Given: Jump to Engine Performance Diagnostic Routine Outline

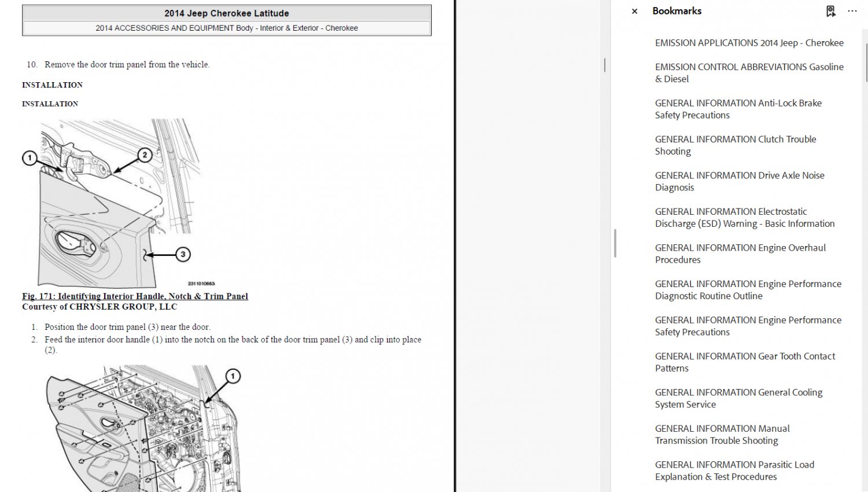Looking at the screenshot, I should (x=748, y=290).
